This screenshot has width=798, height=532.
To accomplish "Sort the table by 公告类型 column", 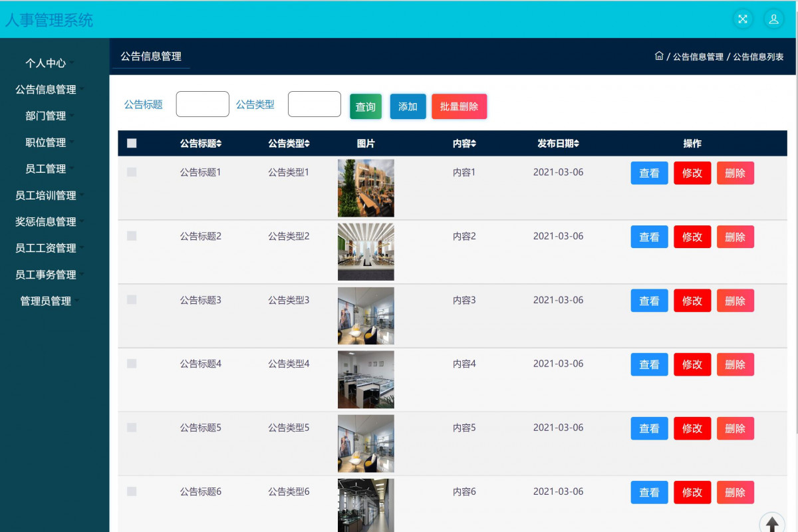I will [x=288, y=143].
